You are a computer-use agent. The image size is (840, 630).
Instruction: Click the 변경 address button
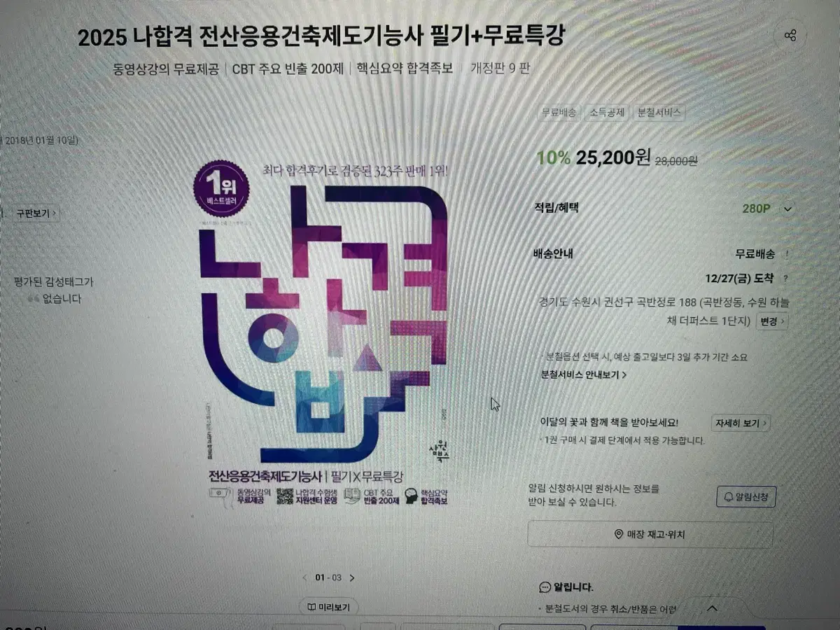coord(773,321)
